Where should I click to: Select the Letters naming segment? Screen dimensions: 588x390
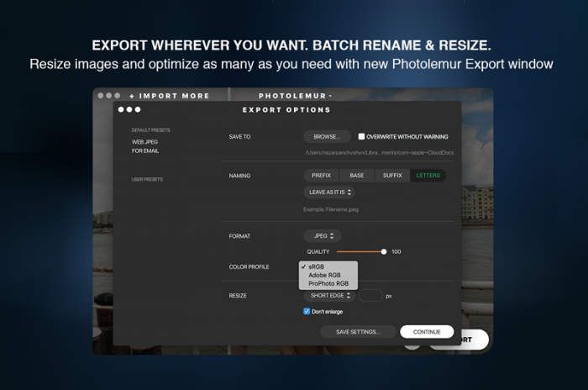428,176
